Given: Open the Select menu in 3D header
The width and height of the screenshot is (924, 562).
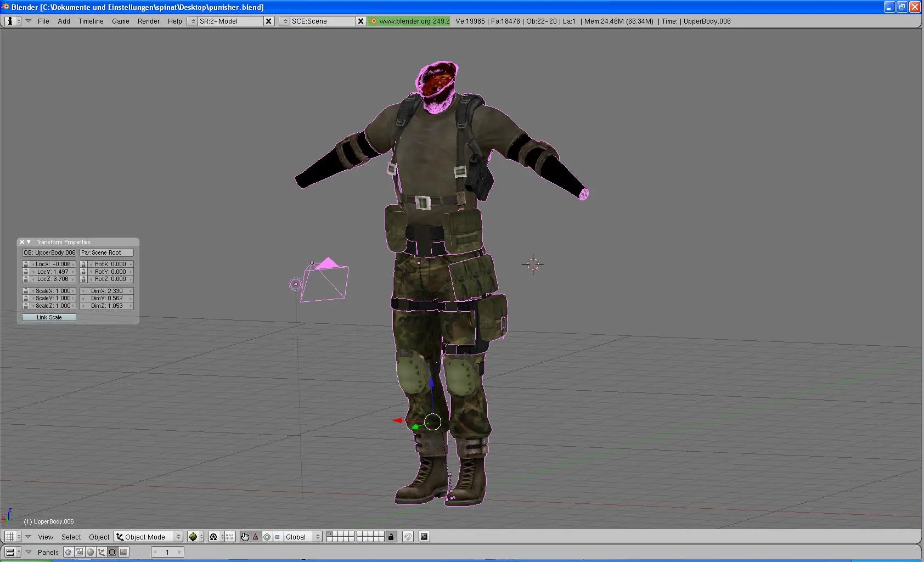Looking at the screenshot, I should [x=71, y=537].
